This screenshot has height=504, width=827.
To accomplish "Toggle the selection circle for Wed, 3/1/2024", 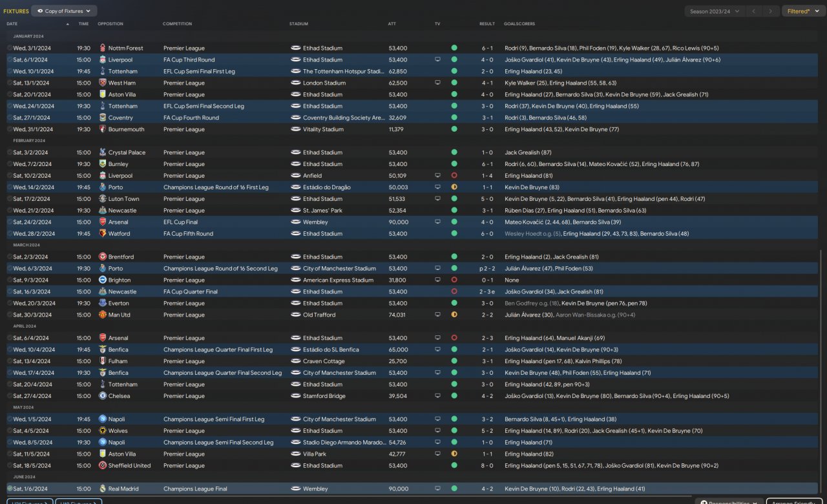I will click(10, 48).
